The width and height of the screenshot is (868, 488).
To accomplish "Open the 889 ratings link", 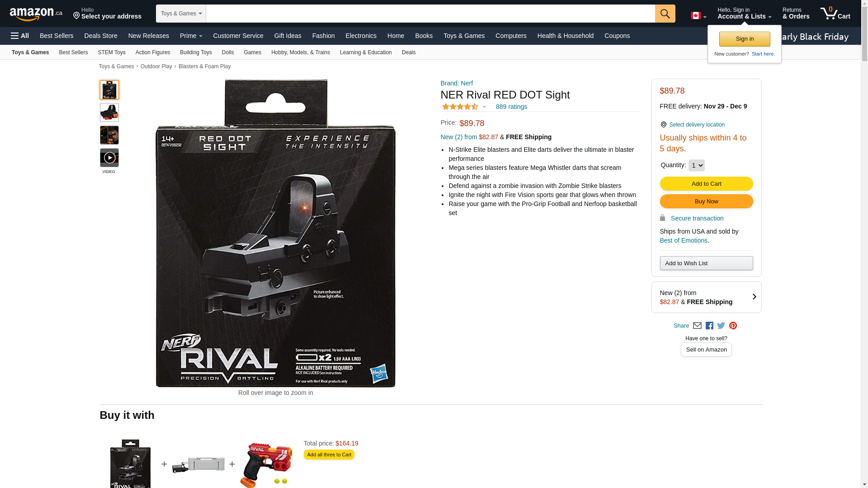I will point(511,107).
